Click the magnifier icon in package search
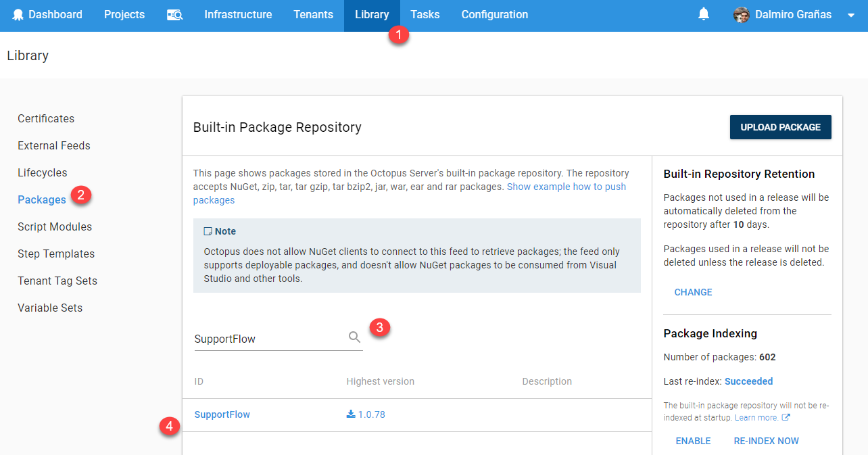 (354, 337)
